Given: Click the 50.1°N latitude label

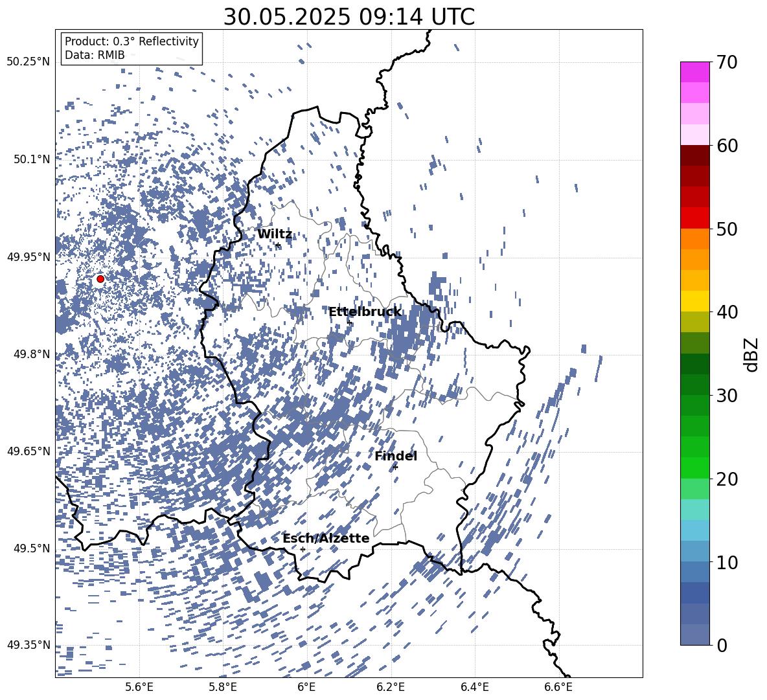Looking at the screenshot, I should pos(32,159).
